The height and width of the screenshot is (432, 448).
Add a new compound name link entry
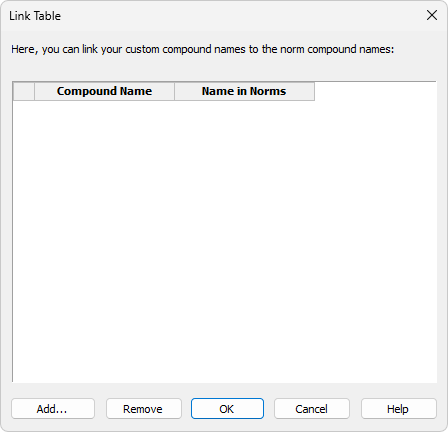pyautogui.click(x=53, y=409)
